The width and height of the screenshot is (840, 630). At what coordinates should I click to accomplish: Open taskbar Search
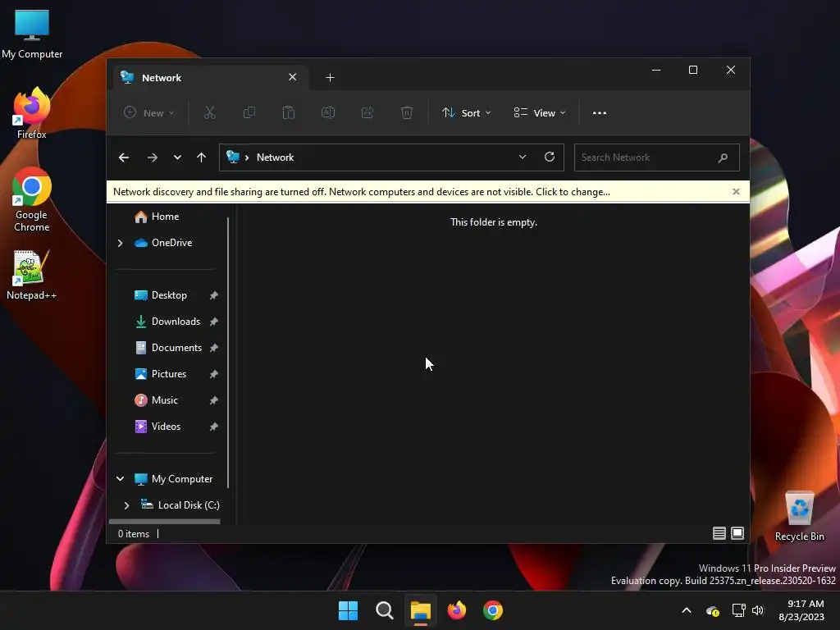pos(385,610)
